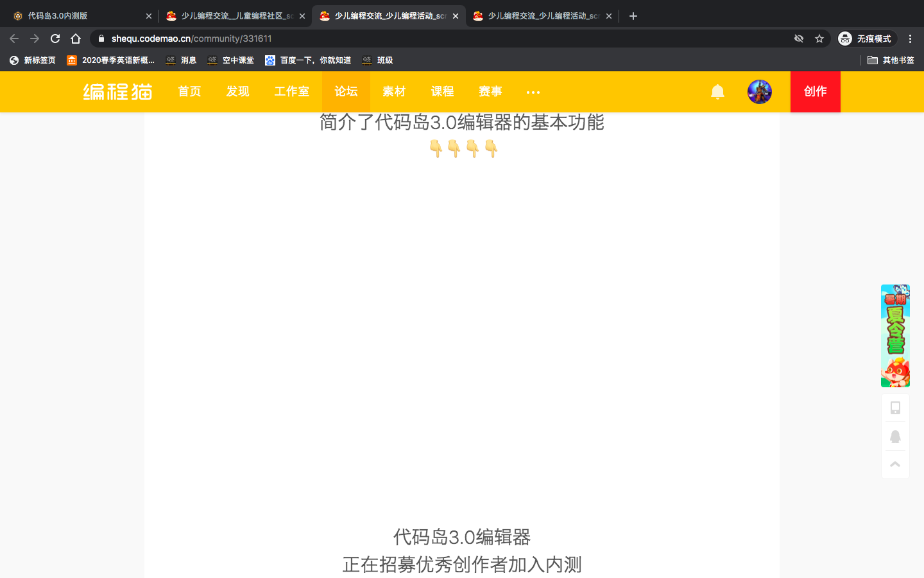Screen dimensions: 924x578
Task: Open a new browser tab
Action: (x=633, y=16)
